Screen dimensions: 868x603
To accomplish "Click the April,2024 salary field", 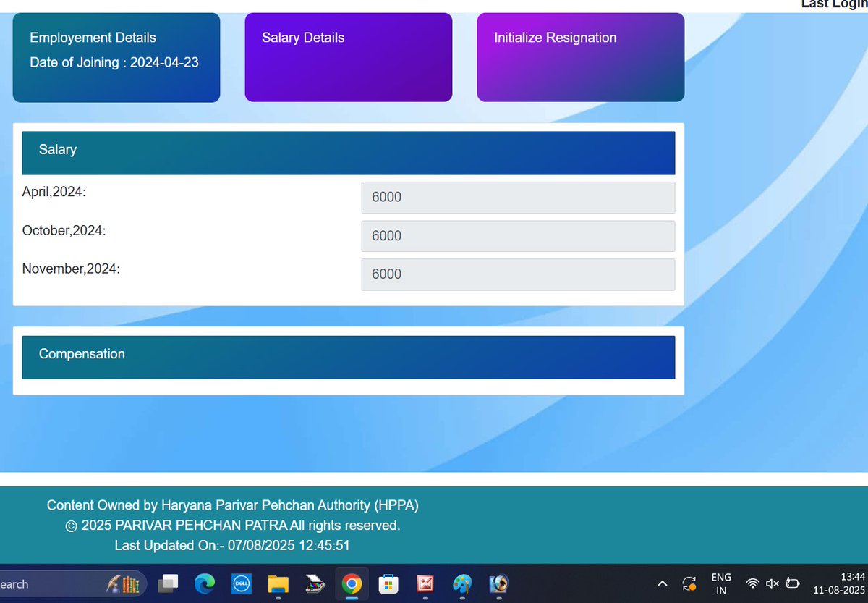I will point(518,198).
